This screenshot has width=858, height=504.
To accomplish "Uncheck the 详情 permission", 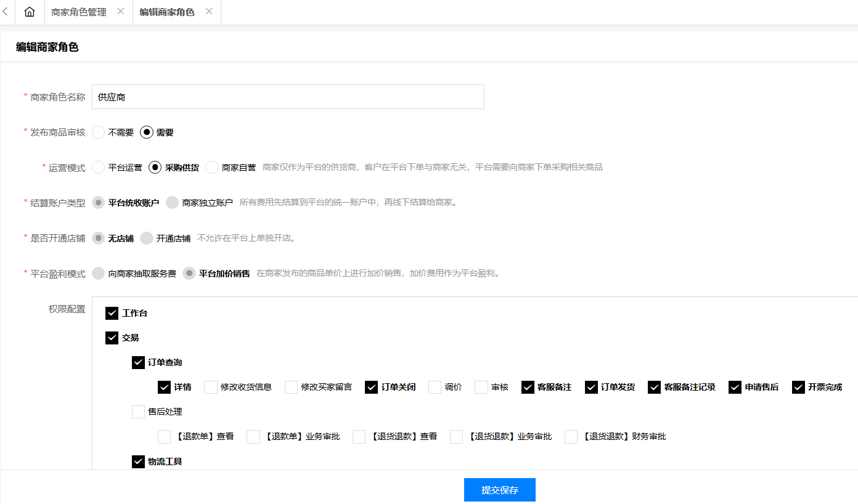I will (x=164, y=388).
